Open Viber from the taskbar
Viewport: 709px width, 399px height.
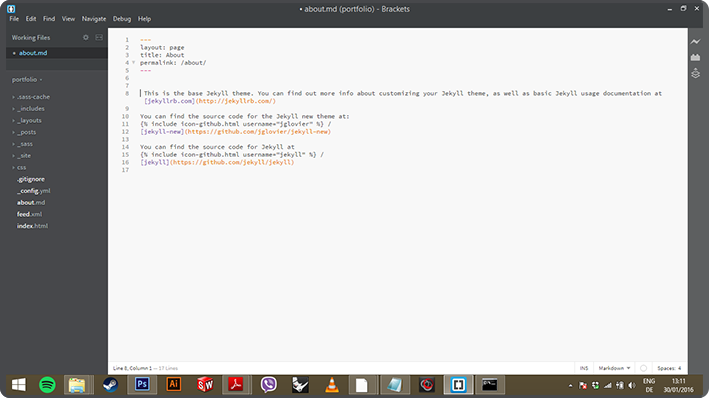pos(269,385)
